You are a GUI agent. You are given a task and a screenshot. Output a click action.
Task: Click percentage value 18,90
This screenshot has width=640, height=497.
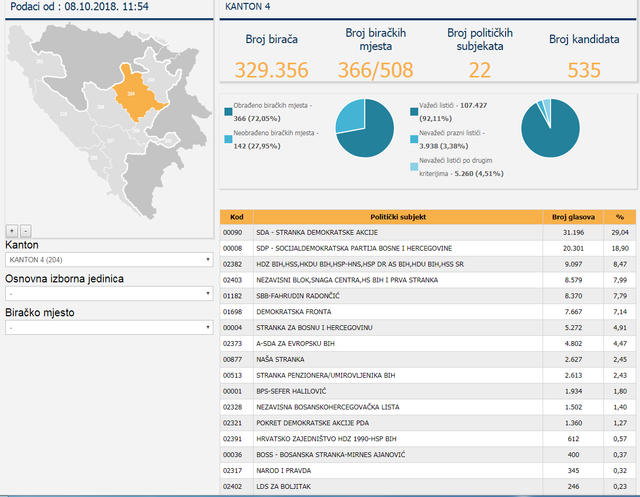[620, 248]
